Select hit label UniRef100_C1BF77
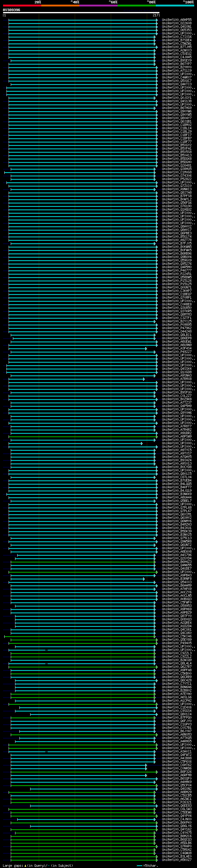The width and height of the screenshot is (197, 868). [177, 142]
